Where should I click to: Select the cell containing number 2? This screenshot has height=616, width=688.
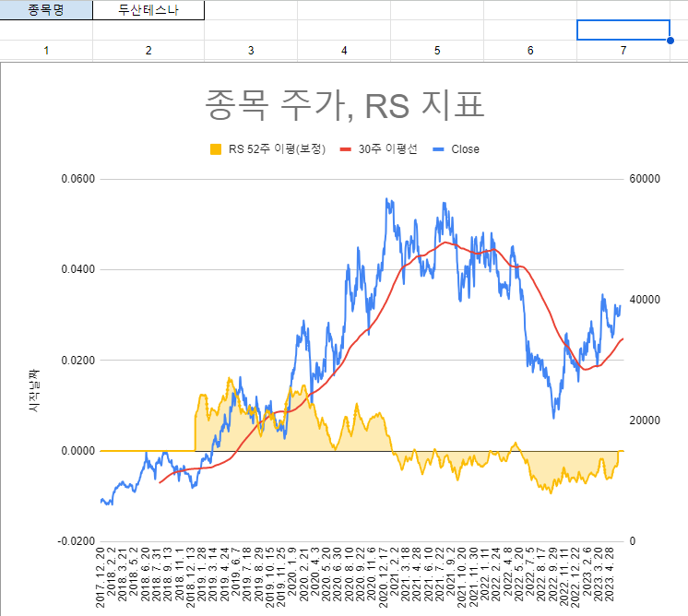coord(148,51)
